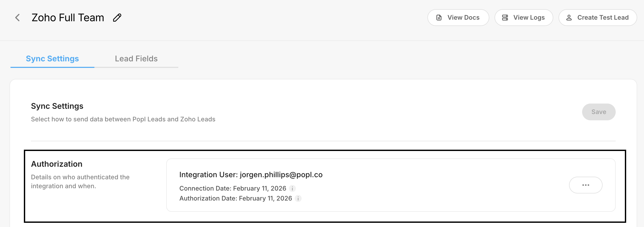The width and height of the screenshot is (644, 227).
Task: Open the three-dots menu for Authorization
Action: click(x=586, y=185)
